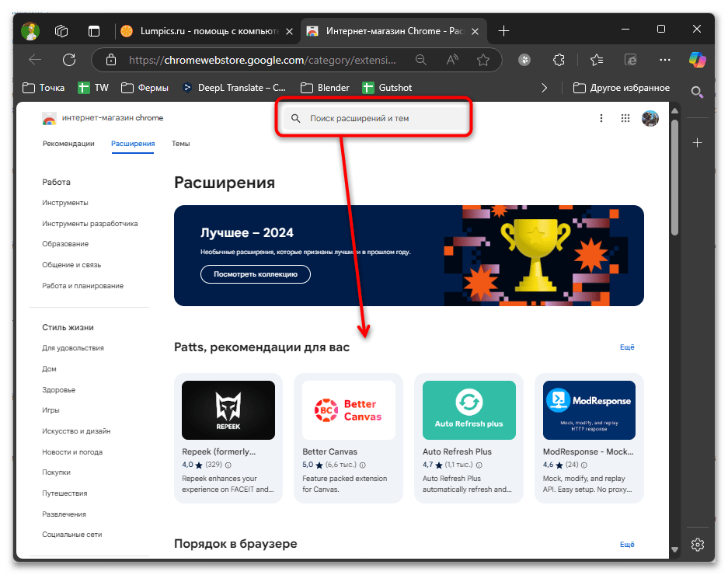
Task: Open the Better Canvas extension thumbnail
Action: point(349,410)
